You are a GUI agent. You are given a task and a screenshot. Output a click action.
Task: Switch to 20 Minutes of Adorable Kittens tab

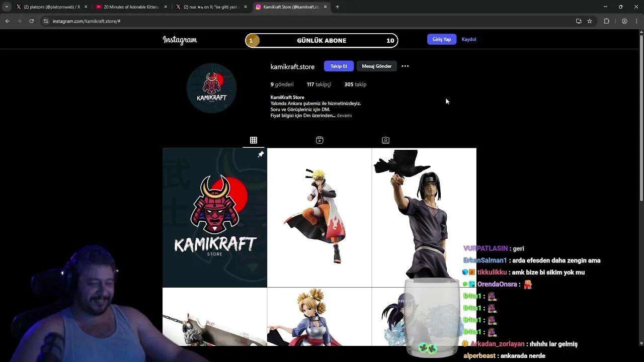(x=131, y=7)
